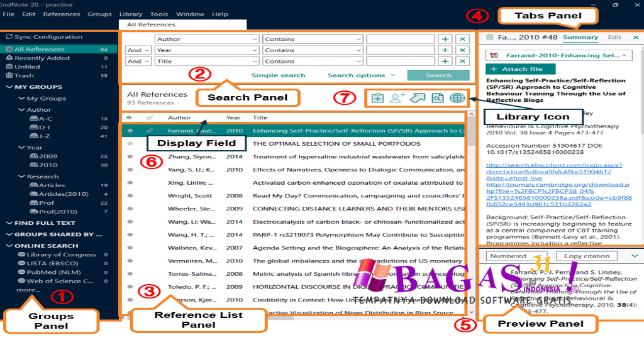Open the Library menu
Viewport: 644px width, 338px height.
[x=131, y=14]
